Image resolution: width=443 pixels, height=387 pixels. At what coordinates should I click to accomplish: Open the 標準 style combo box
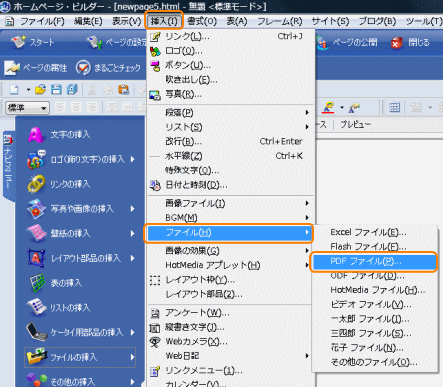tap(27, 108)
